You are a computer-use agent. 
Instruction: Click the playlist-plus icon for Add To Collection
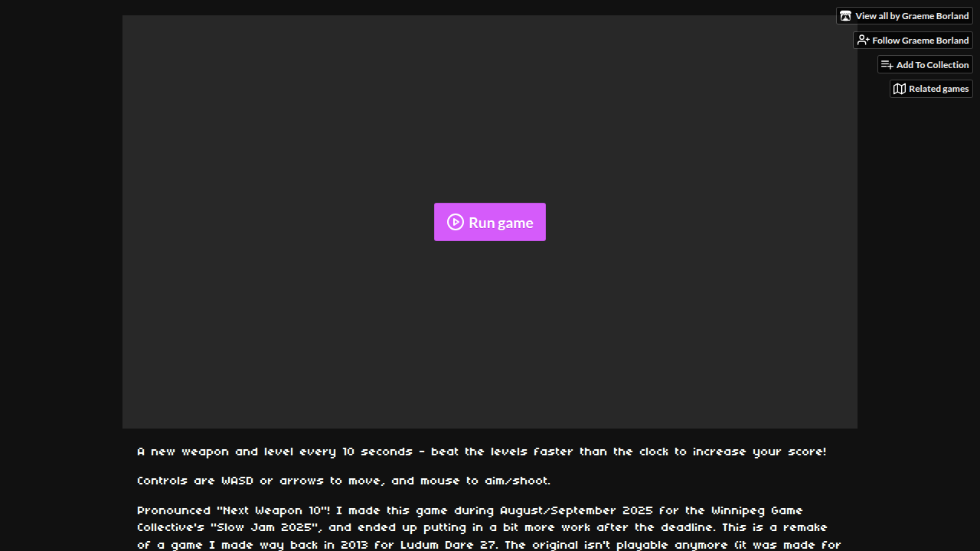[887, 65]
